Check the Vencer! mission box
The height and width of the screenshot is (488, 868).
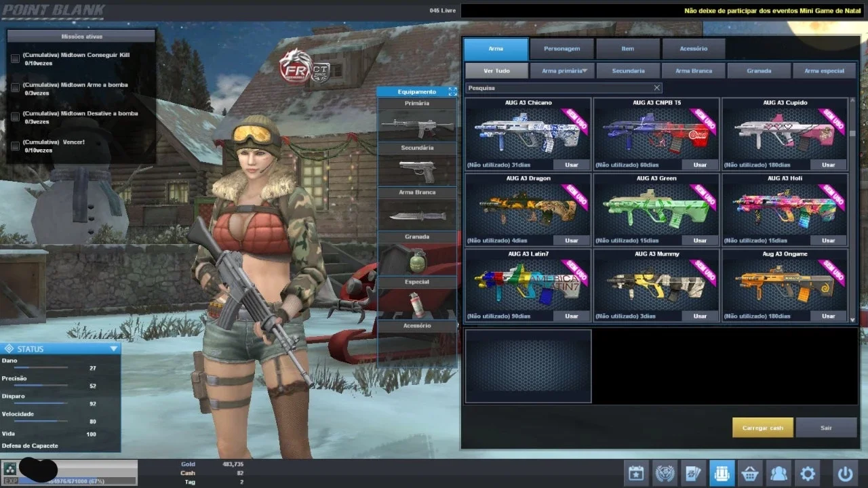[x=15, y=146]
